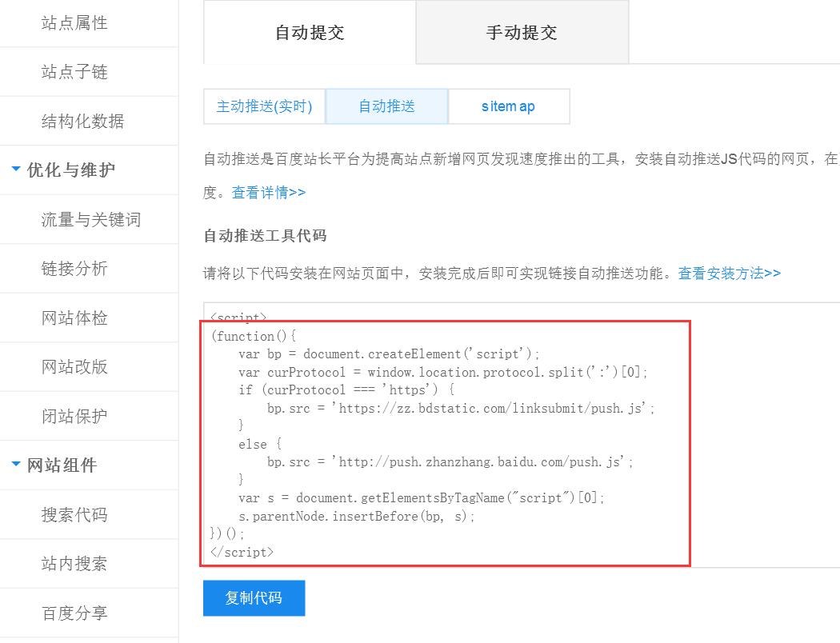
Task: Click the if curProtocol === 'https' line
Action: click(346, 389)
